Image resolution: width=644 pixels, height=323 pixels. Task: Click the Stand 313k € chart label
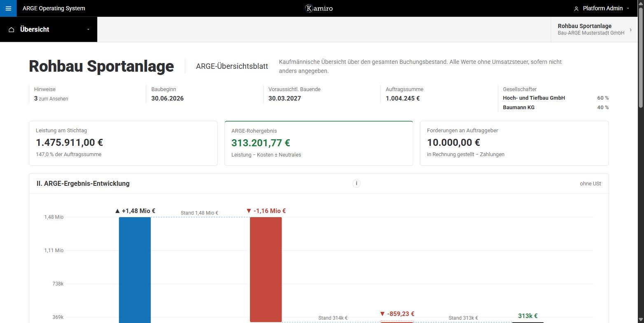463,318
